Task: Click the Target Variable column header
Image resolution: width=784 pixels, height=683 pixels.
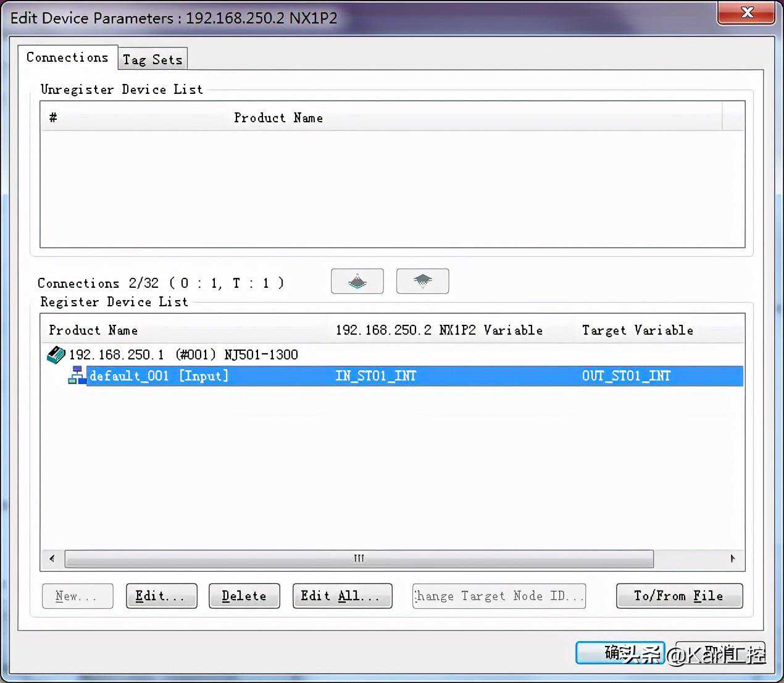Action: point(637,330)
